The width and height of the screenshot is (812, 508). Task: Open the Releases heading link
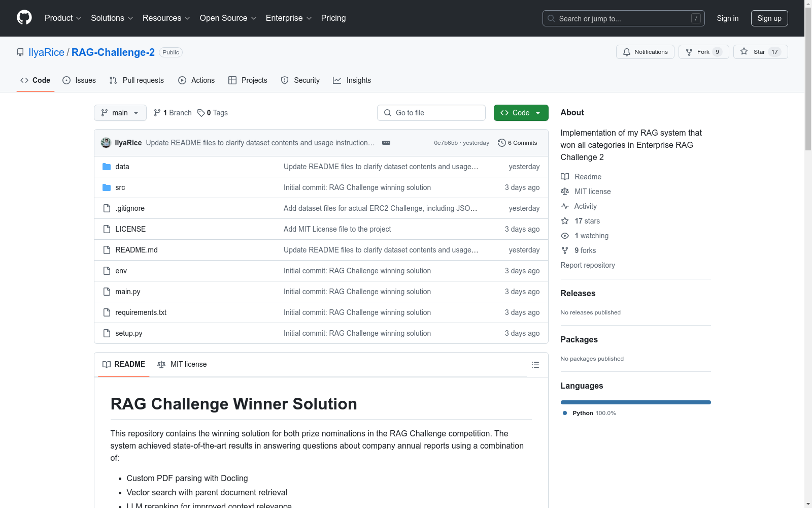point(578,293)
